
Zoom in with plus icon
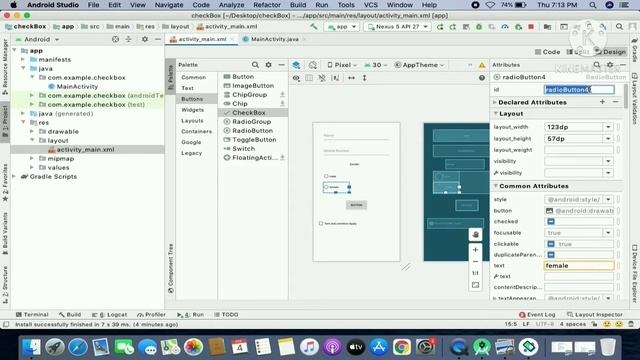476,249
